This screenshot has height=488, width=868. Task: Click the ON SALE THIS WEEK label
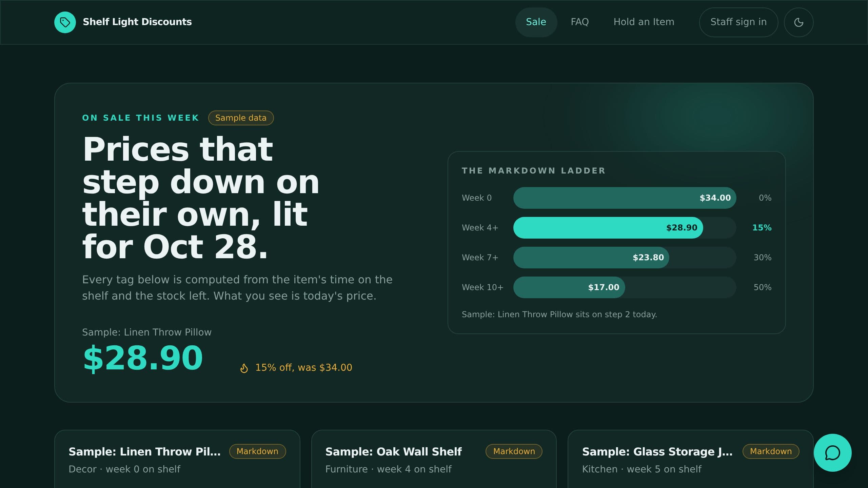[x=140, y=118]
